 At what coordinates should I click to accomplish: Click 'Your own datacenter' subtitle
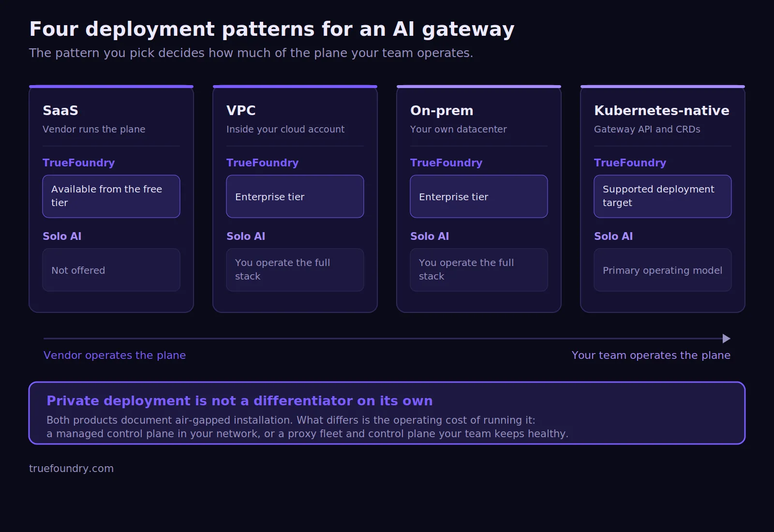(459, 129)
